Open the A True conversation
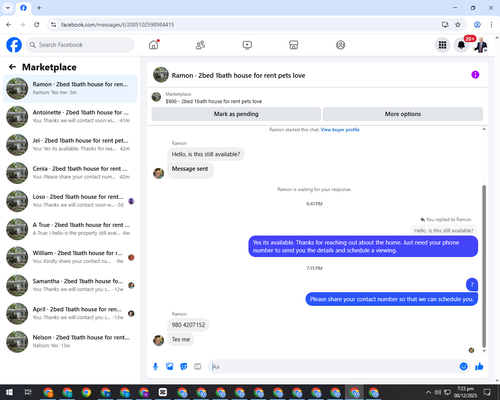Image resolution: width=500 pixels, height=400 pixels. [x=70, y=229]
